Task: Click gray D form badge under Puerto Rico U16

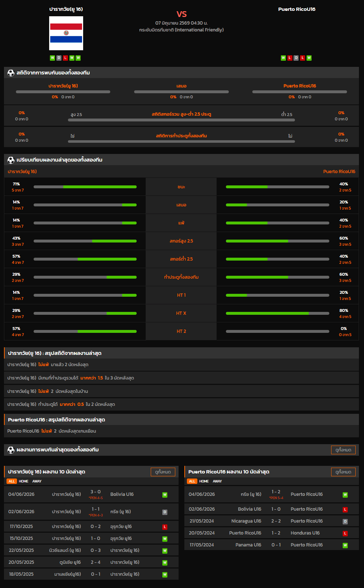Action: (296, 58)
